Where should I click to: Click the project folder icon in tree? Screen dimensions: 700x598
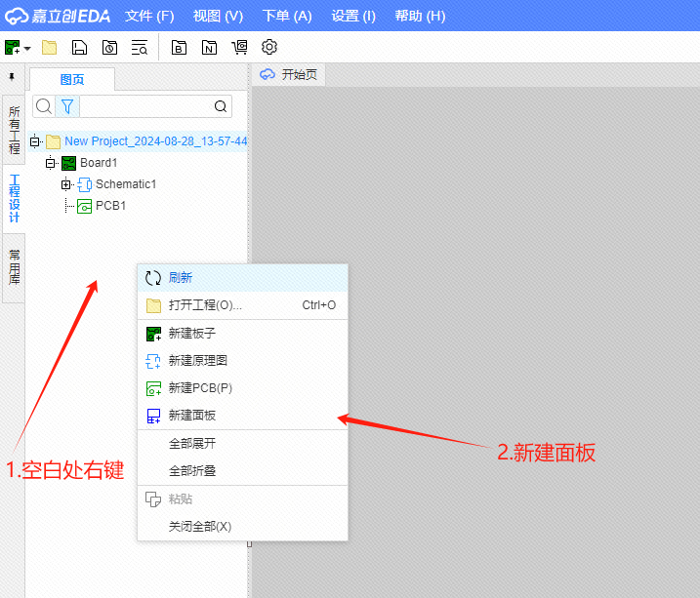tap(53, 141)
